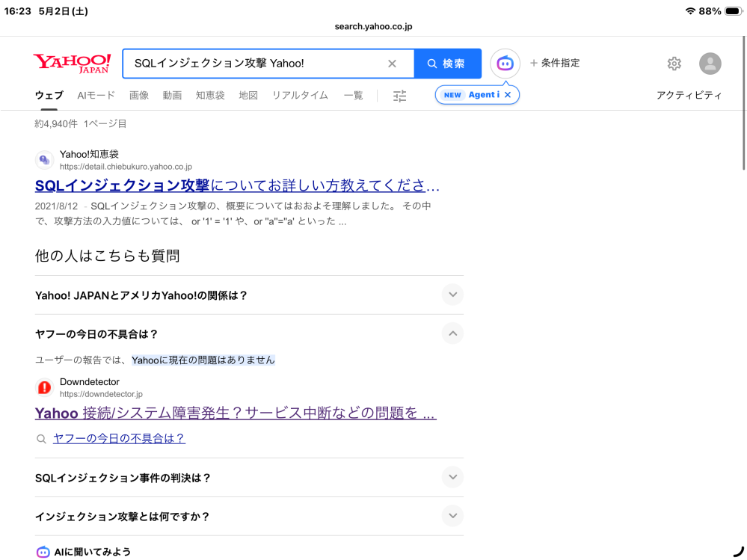Dismiss the NEW Agent i tooltip
747x560 pixels.
pos(508,95)
